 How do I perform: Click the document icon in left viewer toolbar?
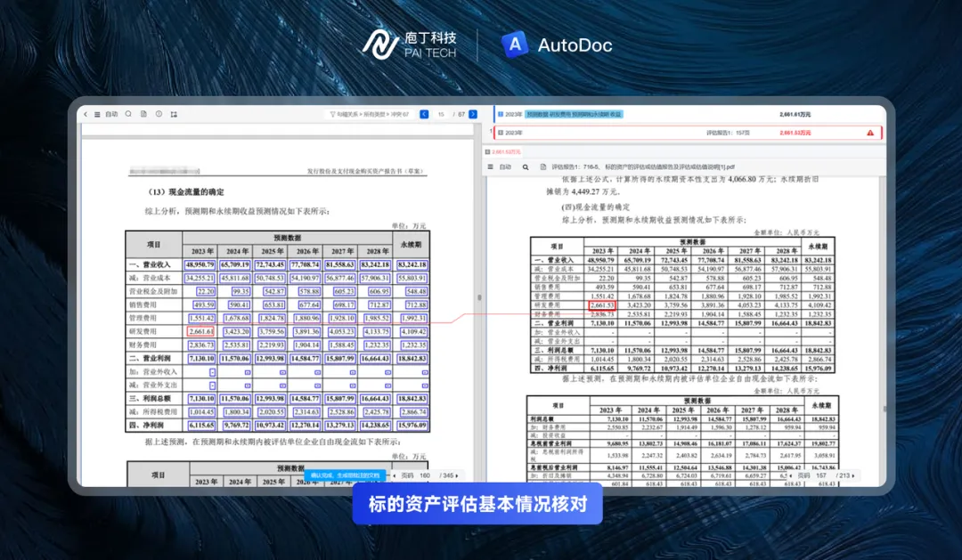143,114
